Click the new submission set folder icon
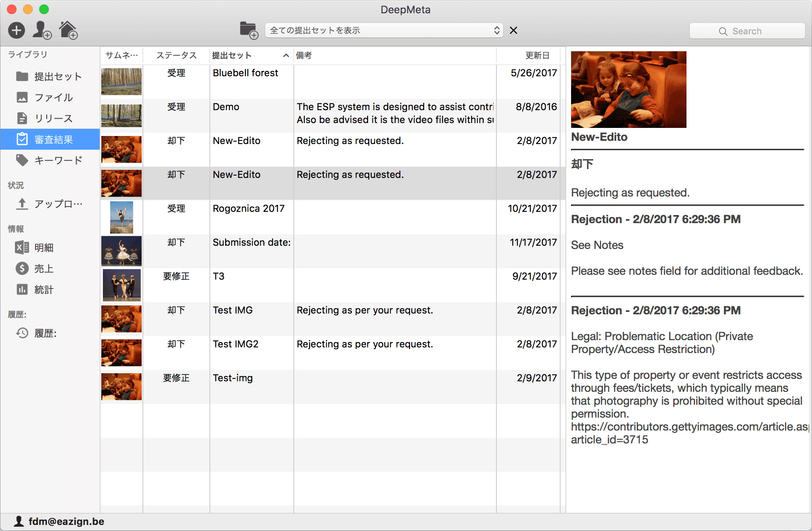The height and width of the screenshot is (531, 812). tap(249, 30)
